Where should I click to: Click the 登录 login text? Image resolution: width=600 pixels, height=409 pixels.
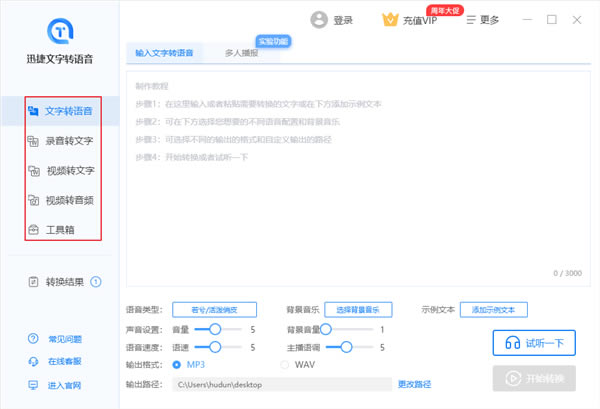(343, 20)
